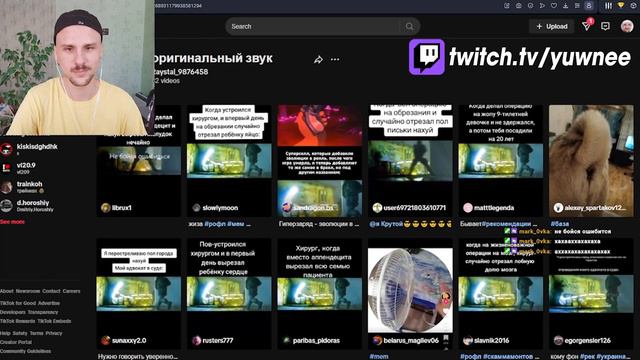This screenshot has height=360, width=640.
Task: Open the Terms footer link
Action: (36, 333)
